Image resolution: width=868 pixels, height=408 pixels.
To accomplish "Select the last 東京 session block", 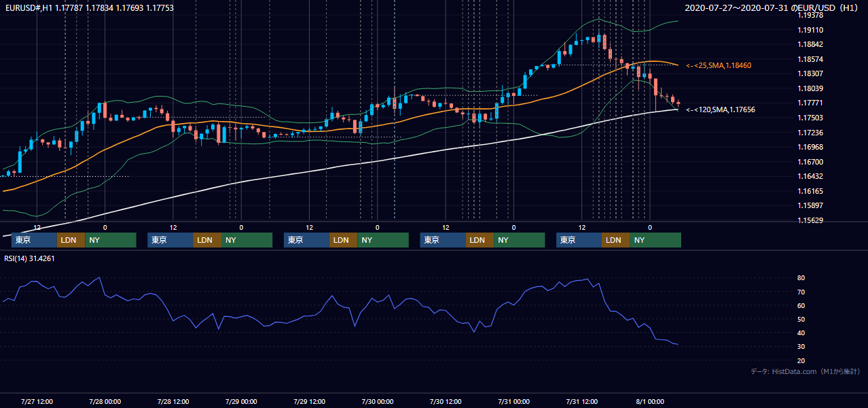I will [x=579, y=240].
